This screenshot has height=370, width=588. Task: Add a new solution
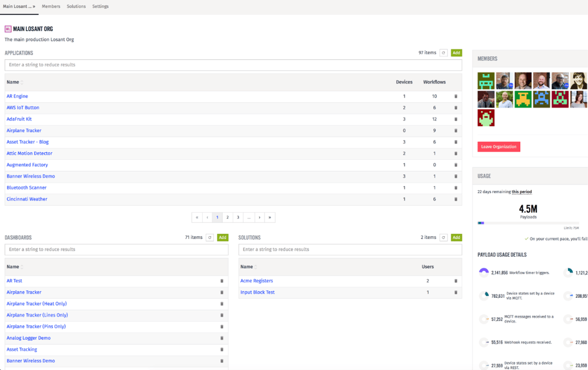(x=456, y=237)
